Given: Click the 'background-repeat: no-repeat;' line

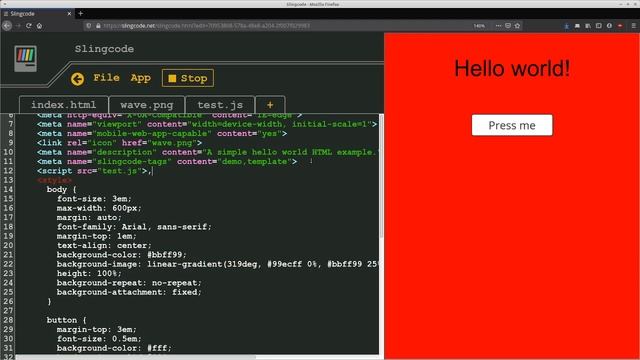Looking at the screenshot, I should tap(129, 283).
